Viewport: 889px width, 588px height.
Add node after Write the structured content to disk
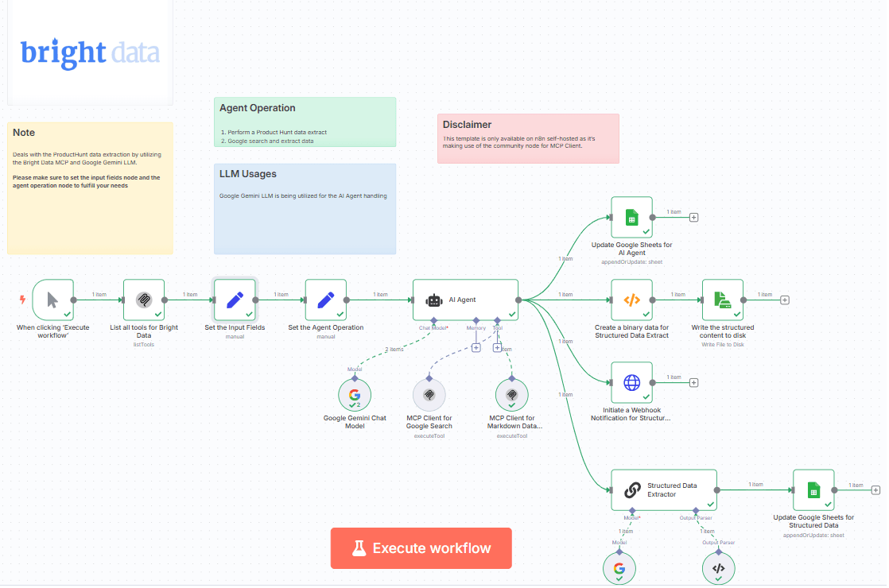(x=785, y=300)
